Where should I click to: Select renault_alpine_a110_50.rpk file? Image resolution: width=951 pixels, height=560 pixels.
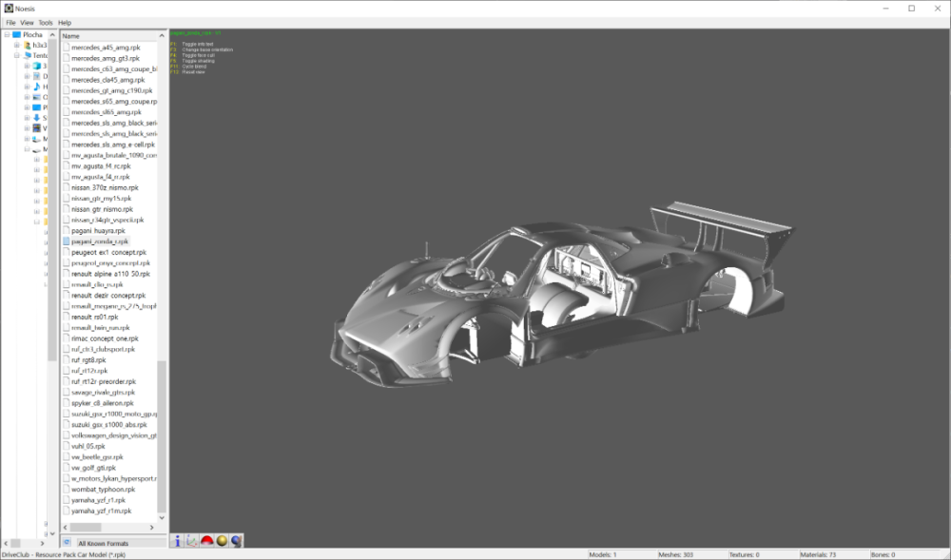110,274
